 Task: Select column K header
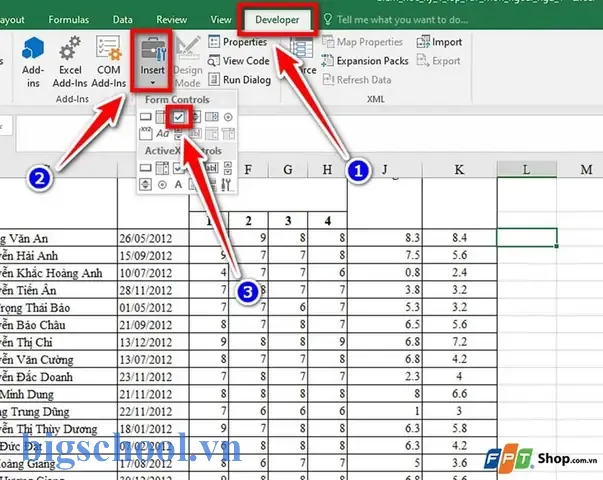click(x=459, y=169)
